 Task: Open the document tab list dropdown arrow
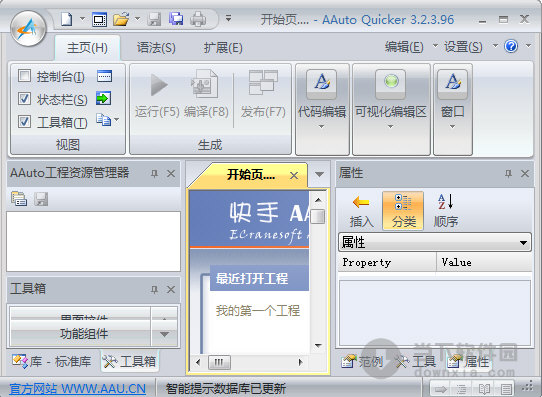(319, 174)
